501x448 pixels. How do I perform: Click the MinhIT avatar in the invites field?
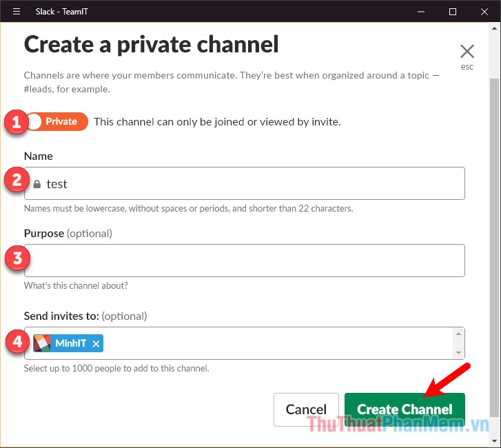tap(42, 343)
